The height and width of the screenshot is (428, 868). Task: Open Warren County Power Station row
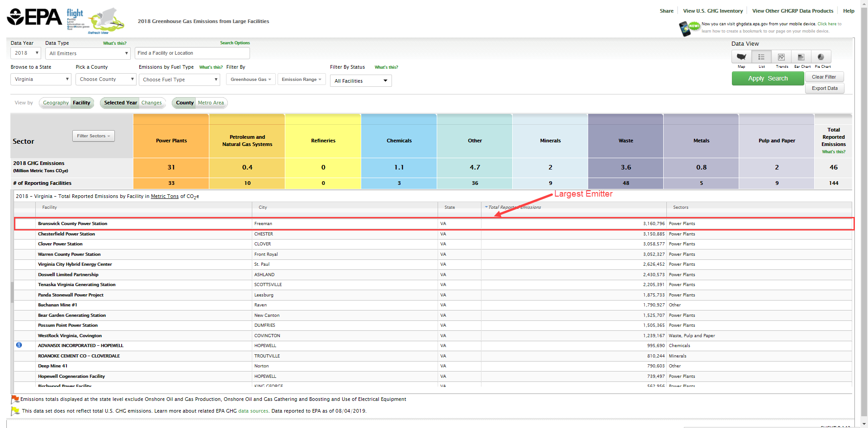coord(69,254)
